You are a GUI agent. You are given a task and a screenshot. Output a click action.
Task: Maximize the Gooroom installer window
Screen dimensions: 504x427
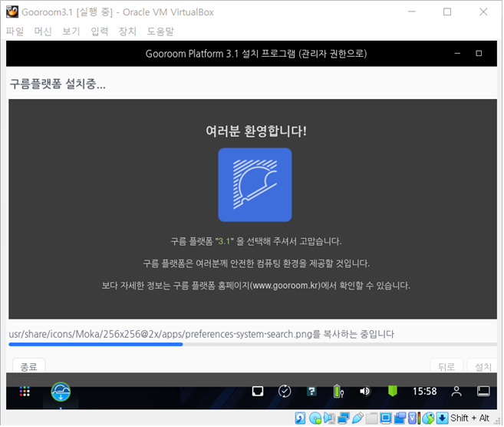[479, 54]
